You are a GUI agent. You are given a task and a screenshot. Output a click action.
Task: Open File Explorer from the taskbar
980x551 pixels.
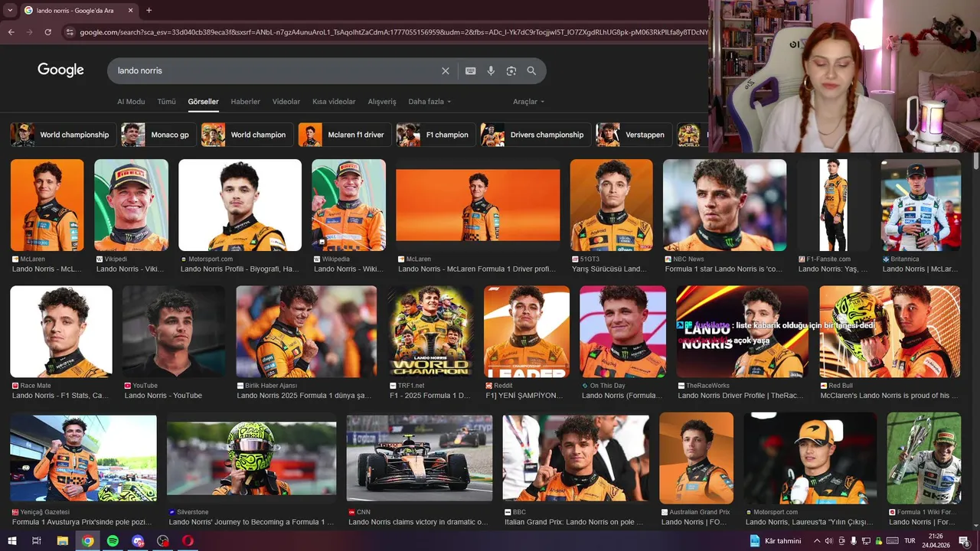pos(62,541)
